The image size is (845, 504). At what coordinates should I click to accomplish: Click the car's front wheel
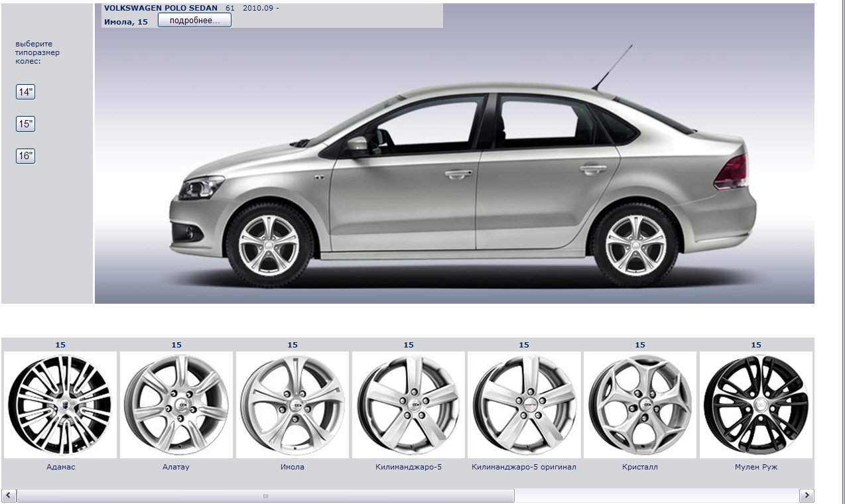(x=269, y=245)
